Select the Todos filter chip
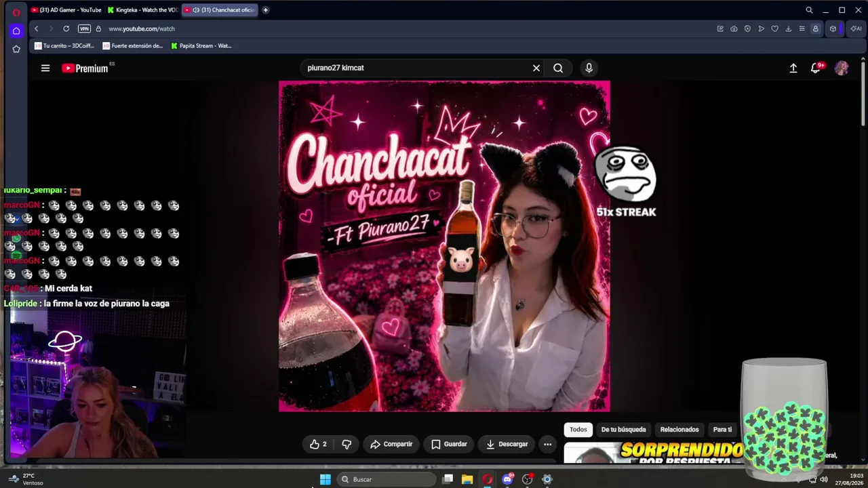The height and width of the screenshot is (488, 868). [x=578, y=430]
